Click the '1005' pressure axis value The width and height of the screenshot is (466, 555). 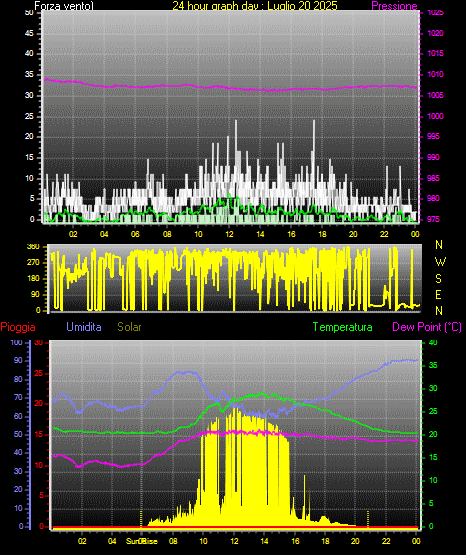click(x=436, y=95)
